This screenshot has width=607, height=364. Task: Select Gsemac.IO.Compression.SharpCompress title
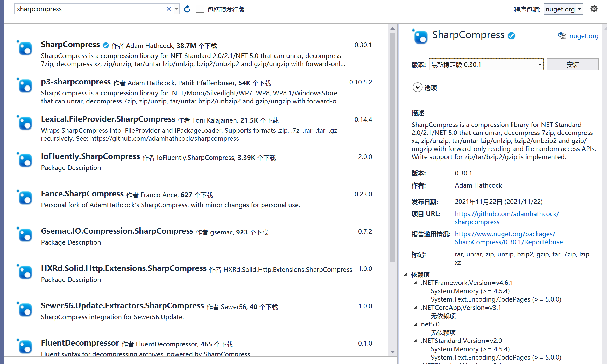[x=117, y=231]
